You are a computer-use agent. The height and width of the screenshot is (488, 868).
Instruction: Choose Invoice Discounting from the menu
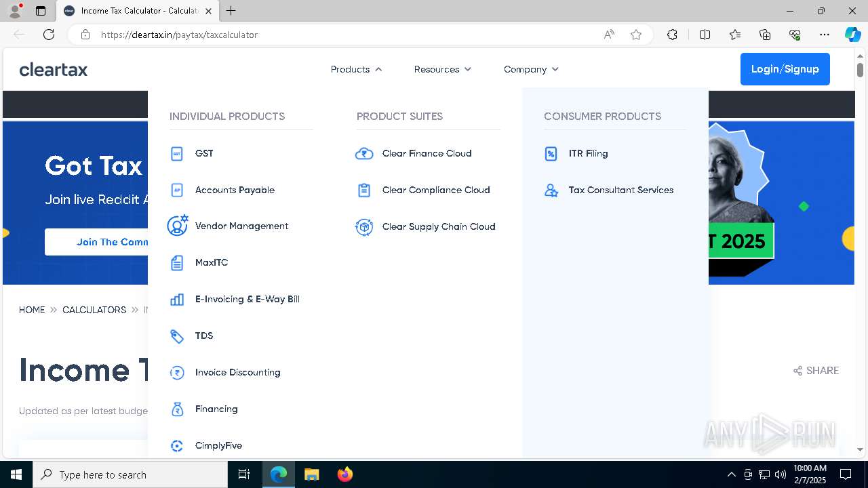click(238, 373)
